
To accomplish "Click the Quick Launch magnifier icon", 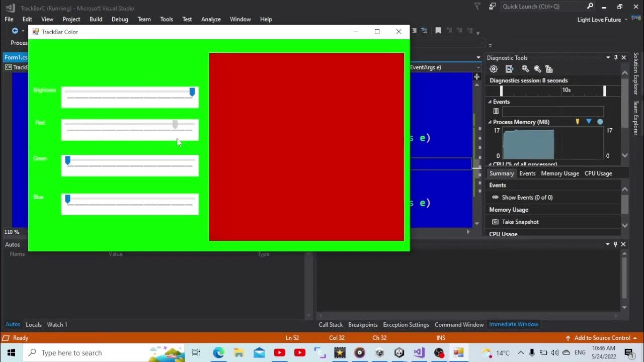I will tap(590, 6).
